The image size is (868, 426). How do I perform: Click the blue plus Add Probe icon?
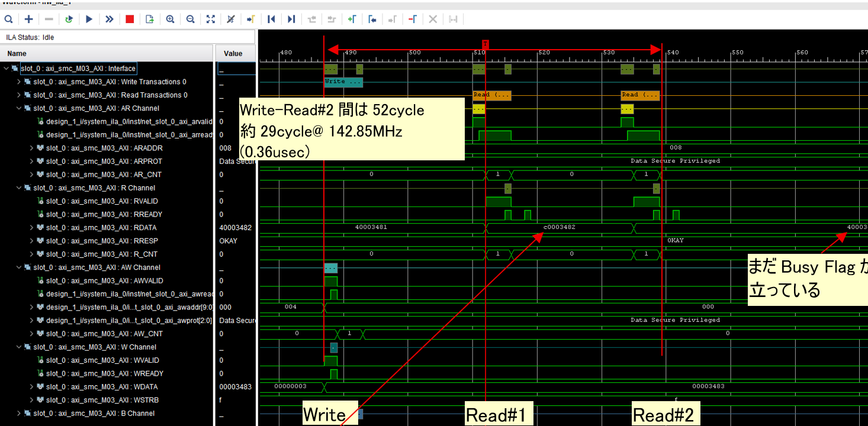(x=28, y=19)
